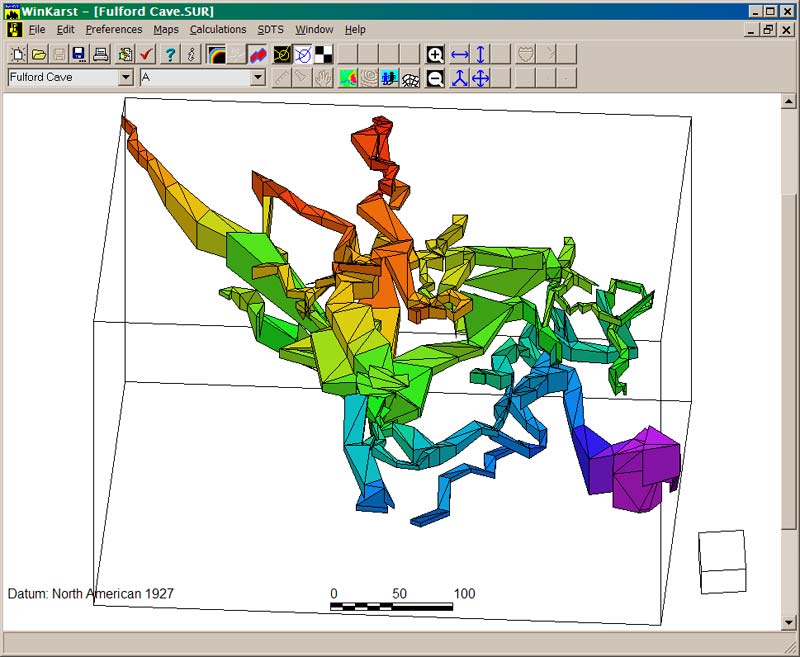Viewport: 800px width, 657px height.
Task: Click the vertical scrollbar thumb
Action: 788,362
